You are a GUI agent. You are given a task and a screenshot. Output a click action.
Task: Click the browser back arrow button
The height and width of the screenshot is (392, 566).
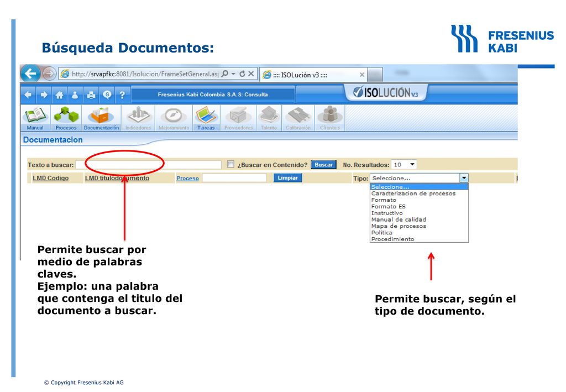30,74
